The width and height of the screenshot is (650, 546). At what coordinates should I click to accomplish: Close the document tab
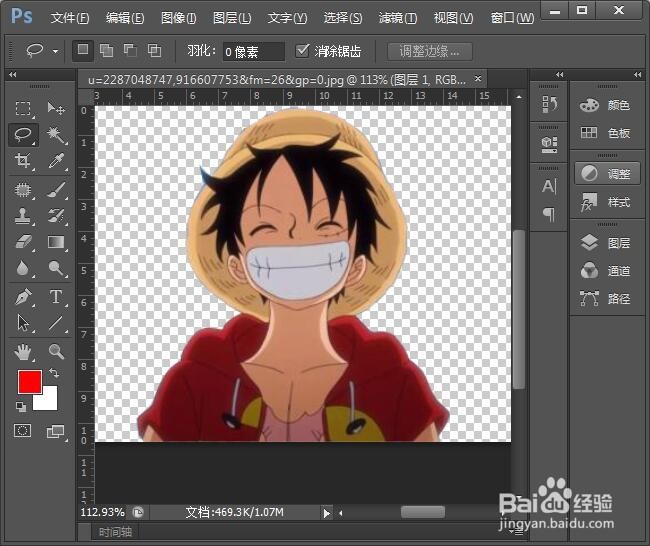[478, 78]
